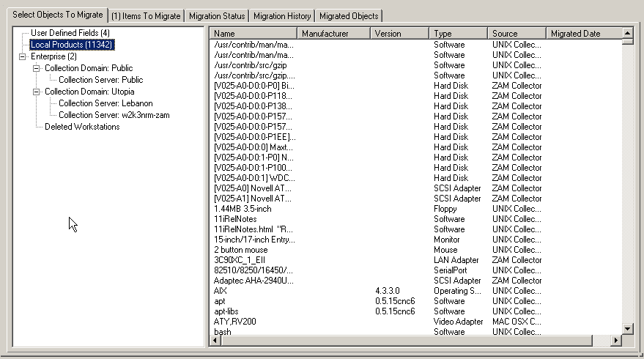
Task: Select the /usr/contrib/src/gzip row
Action: pyautogui.click(x=415, y=65)
